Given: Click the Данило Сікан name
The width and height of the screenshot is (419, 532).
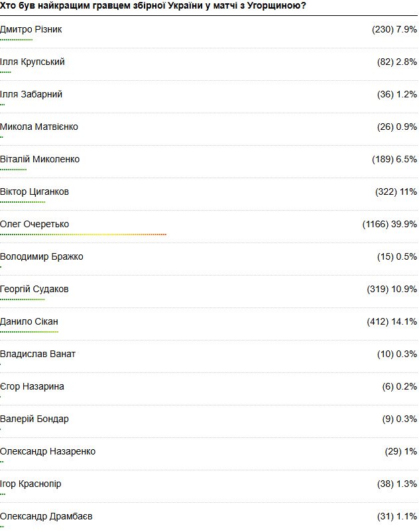Looking at the screenshot, I should [x=29, y=321].
